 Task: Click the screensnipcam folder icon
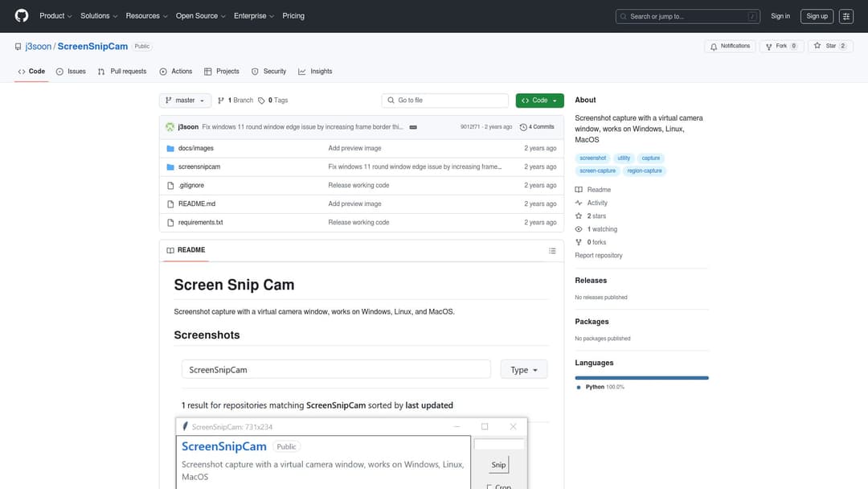170,166
